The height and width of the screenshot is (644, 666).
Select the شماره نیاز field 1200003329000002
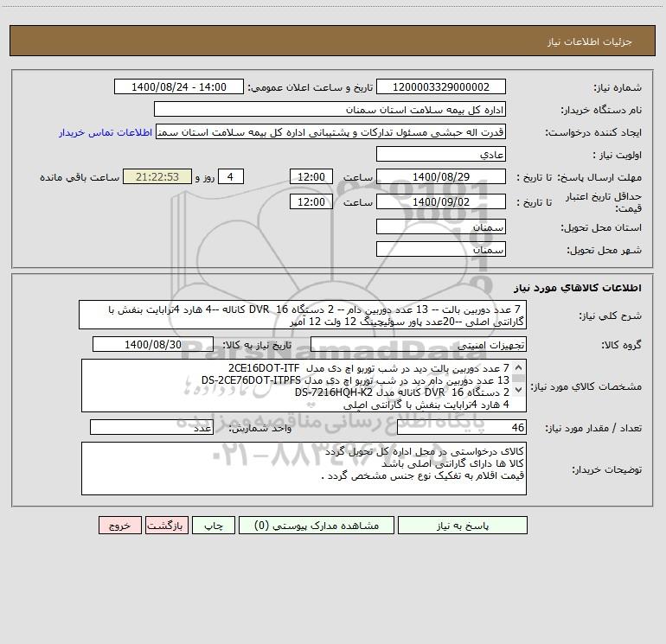click(x=441, y=87)
